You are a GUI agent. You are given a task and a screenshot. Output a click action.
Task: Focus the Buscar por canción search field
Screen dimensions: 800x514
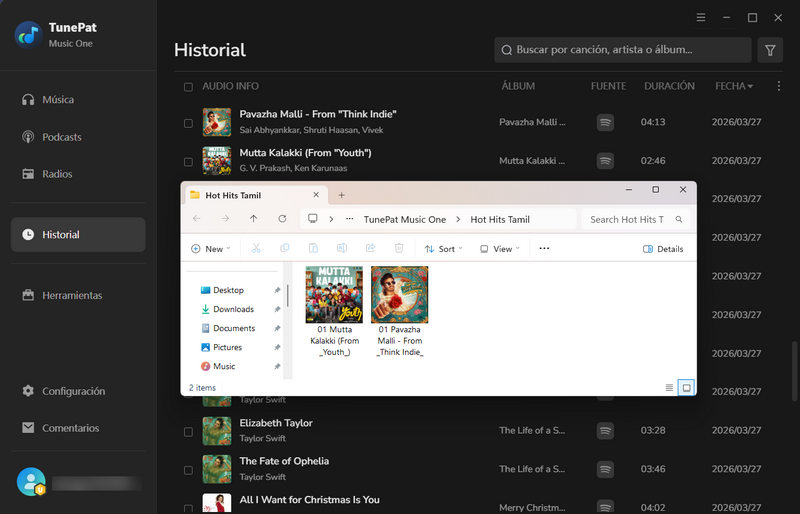[x=622, y=50]
